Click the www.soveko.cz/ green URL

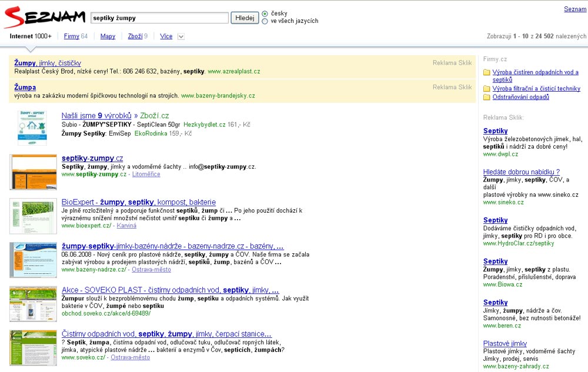point(83,357)
